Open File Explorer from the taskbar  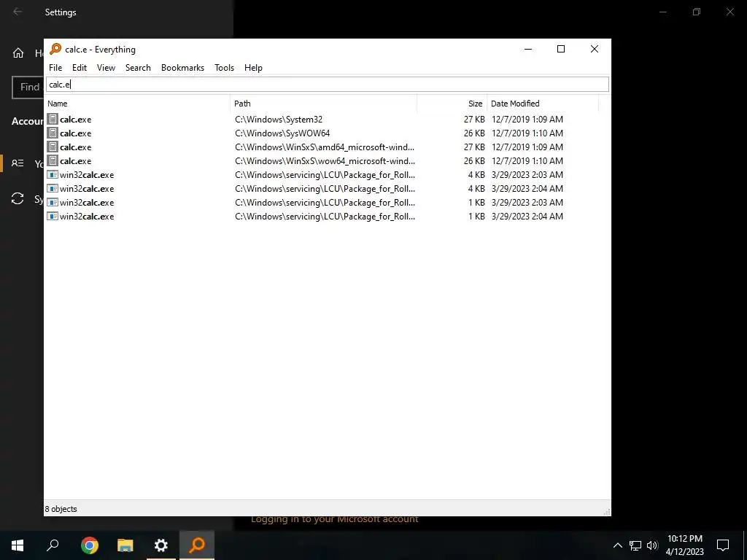pos(125,545)
